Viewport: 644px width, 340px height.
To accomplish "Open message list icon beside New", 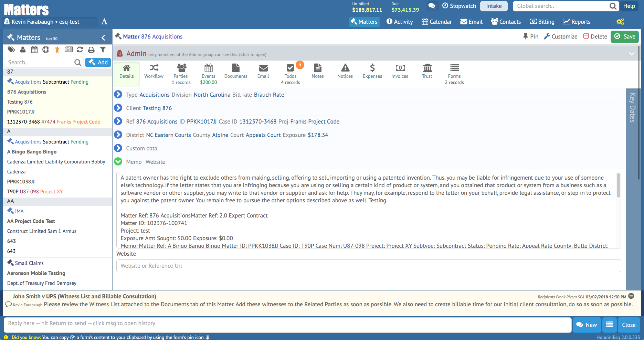I will pyautogui.click(x=609, y=325).
